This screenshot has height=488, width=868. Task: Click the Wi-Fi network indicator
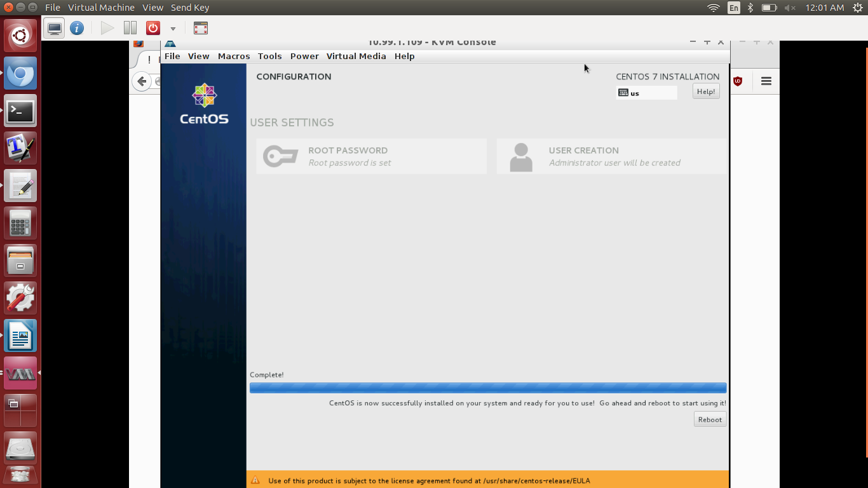tap(714, 8)
